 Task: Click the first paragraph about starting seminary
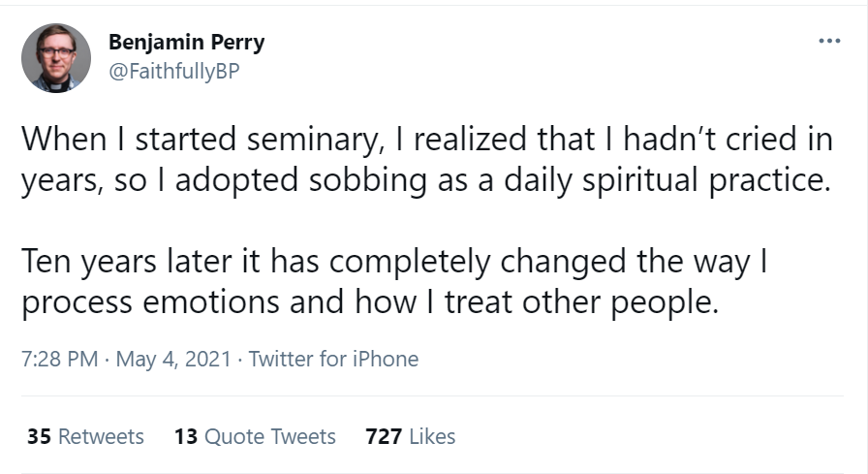tap(426, 160)
